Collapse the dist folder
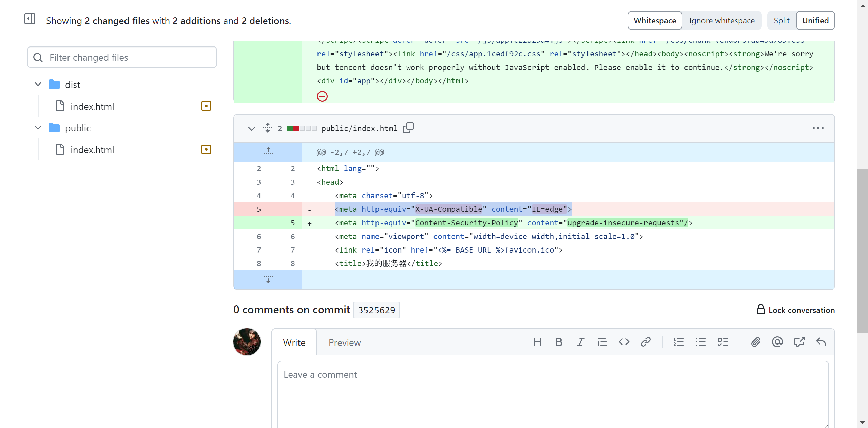This screenshot has width=868, height=428. point(38,84)
